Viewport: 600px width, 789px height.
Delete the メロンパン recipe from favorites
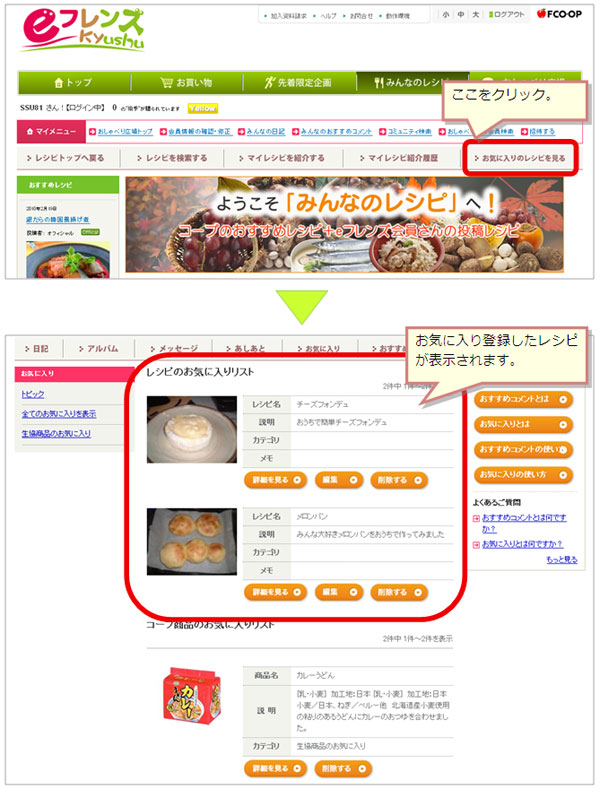tap(399, 592)
